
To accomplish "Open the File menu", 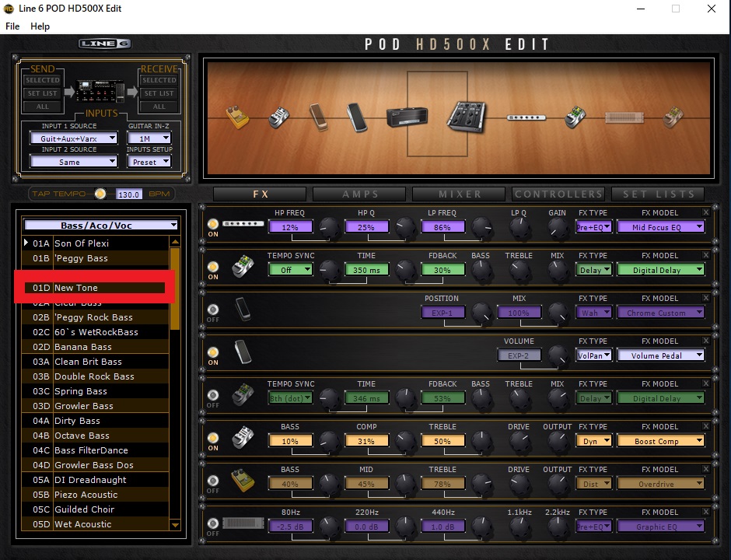I will [x=12, y=26].
